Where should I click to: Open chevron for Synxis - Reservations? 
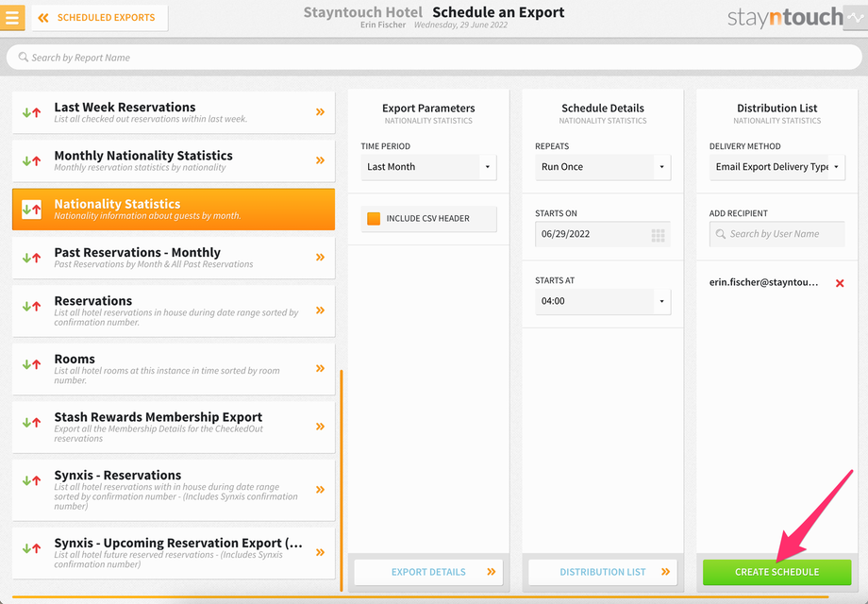tap(320, 490)
